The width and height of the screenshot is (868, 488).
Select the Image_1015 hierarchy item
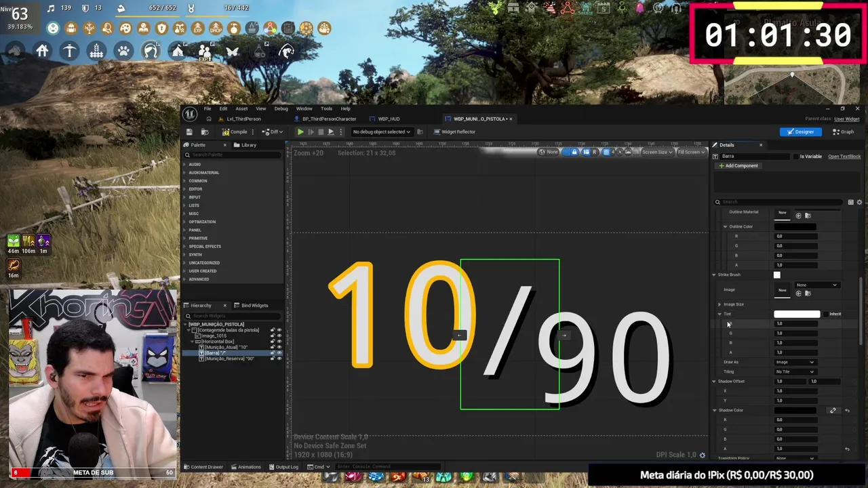click(x=214, y=336)
